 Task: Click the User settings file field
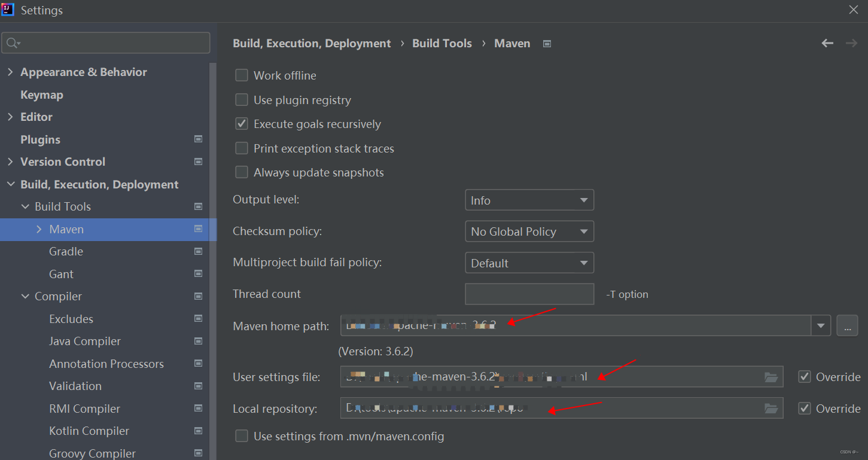click(562, 377)
